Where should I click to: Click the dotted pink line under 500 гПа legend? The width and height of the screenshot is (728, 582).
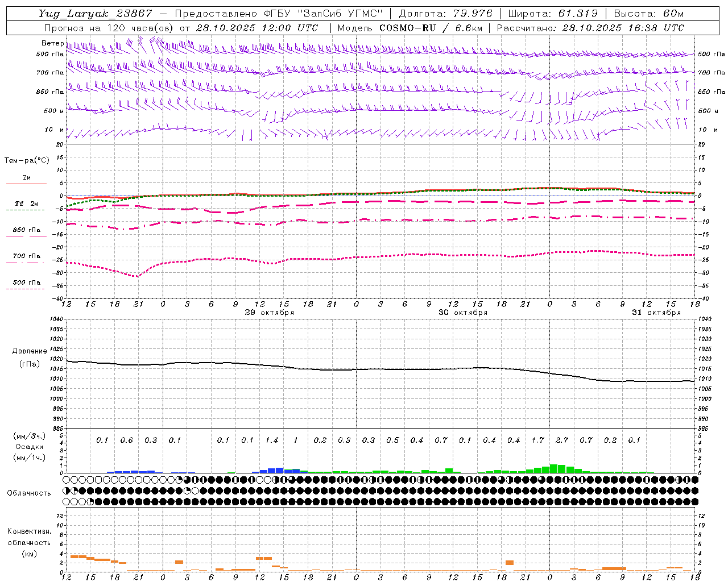25,289
